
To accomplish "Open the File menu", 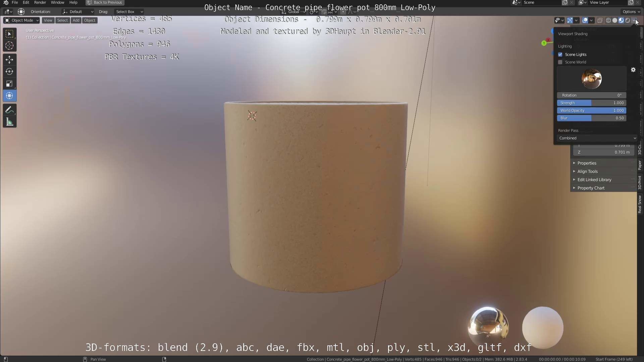I will pos(15,2).
